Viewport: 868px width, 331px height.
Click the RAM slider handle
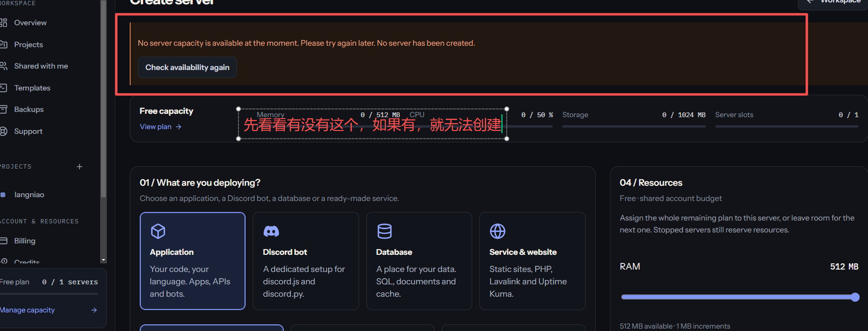(855, 297)
